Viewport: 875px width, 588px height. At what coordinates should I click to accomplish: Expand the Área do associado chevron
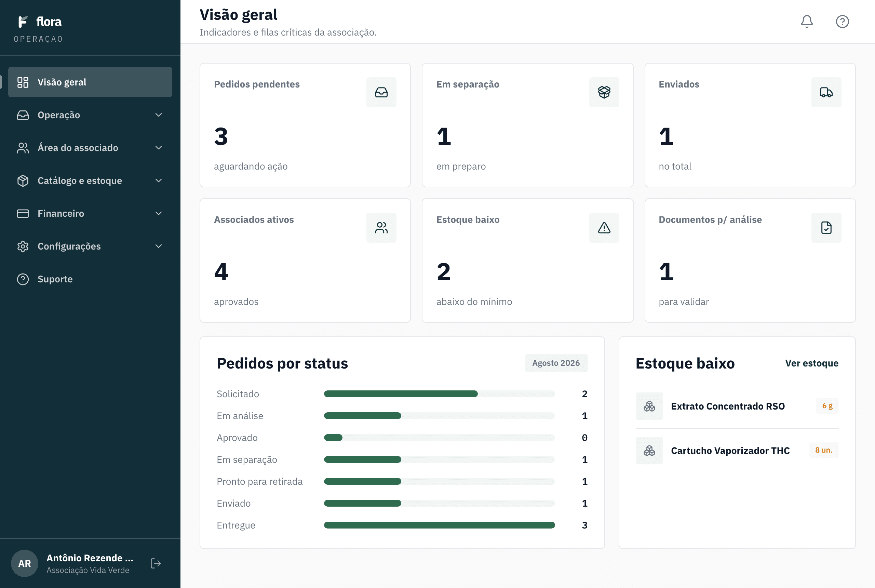[159, 148]
